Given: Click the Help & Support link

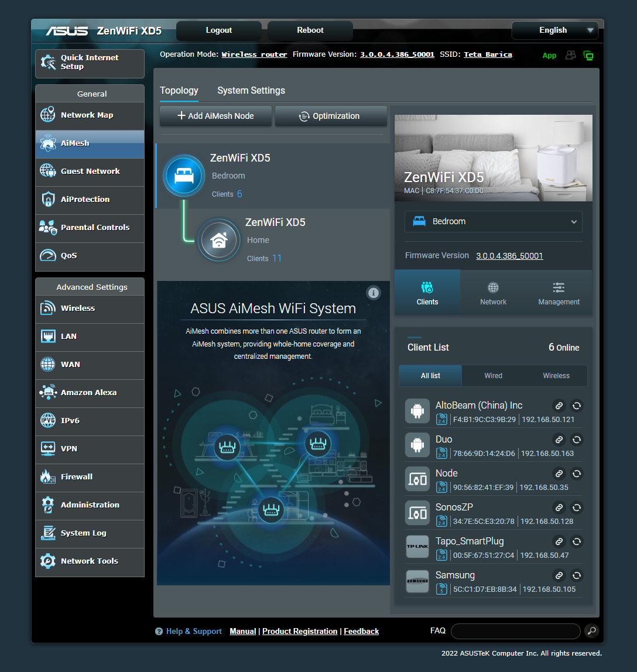Looking at the screenshot, I should [194, 631].
